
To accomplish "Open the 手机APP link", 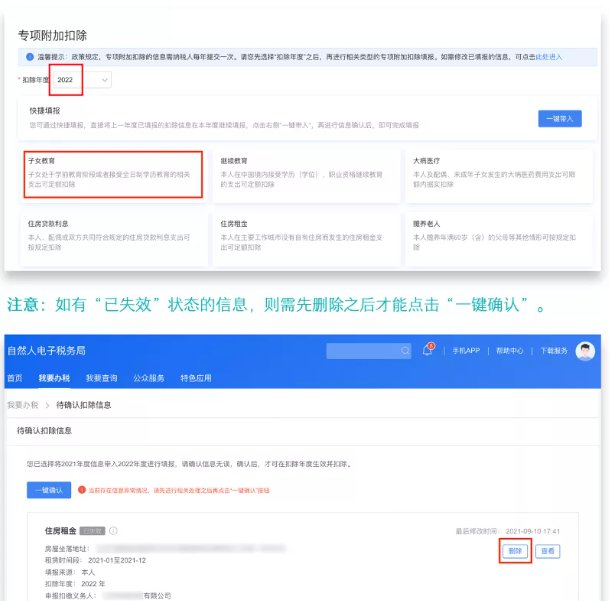I will click(466, 350).
